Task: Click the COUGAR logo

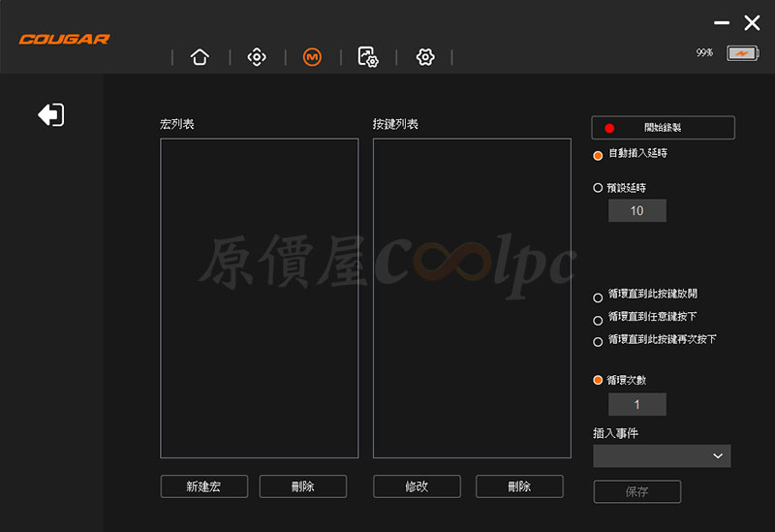Action: [64, 39]
